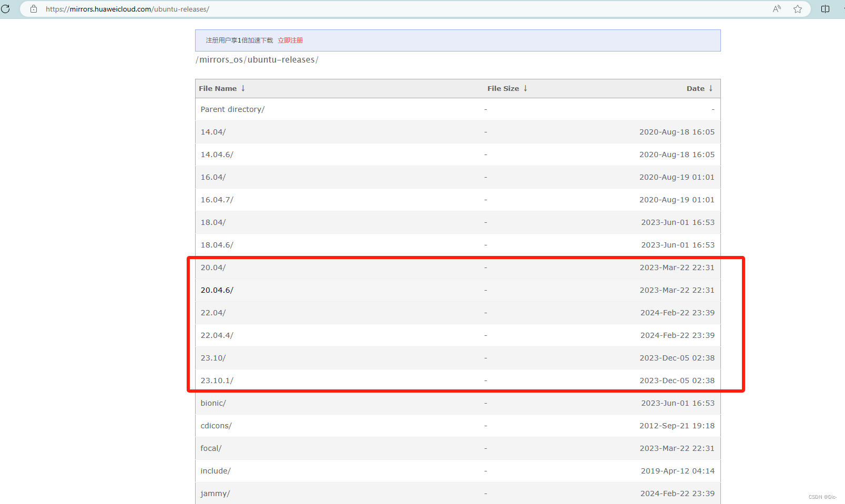The width and height of the screenshot is (845, 504).
Task: Select date 2024-Feb-22 23:39 in 22.04.4/ row
Action: pyautogui.click(x=677, y=335)
